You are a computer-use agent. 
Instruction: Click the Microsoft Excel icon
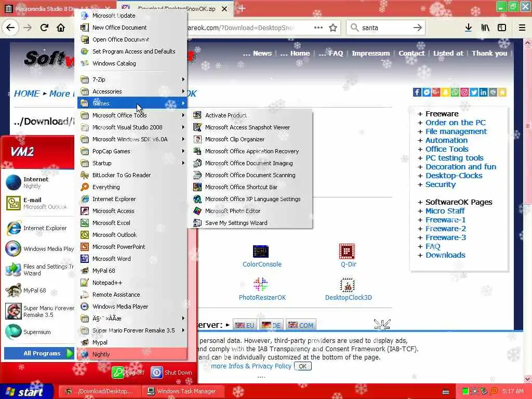[85, 223]
